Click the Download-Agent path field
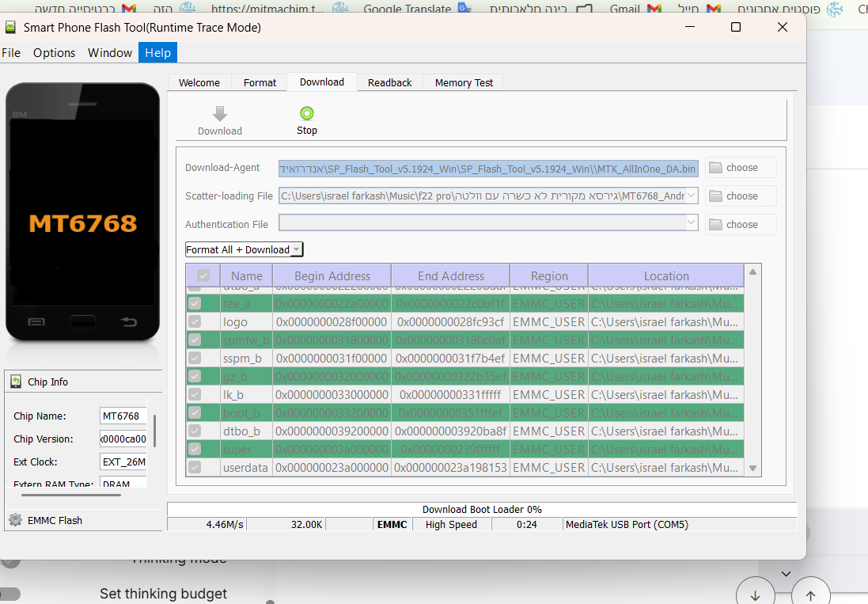 [x=488, y=169]
